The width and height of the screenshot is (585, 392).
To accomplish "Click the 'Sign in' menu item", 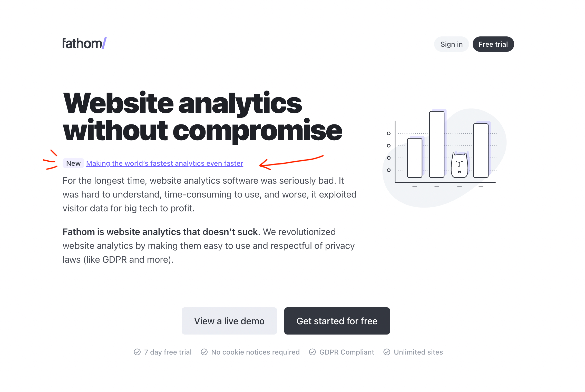I will pyautogui.click(x=452, y=44).
